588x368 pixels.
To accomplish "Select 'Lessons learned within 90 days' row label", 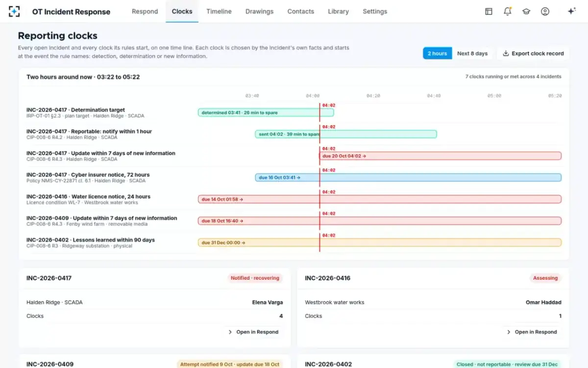I will 91,240.
